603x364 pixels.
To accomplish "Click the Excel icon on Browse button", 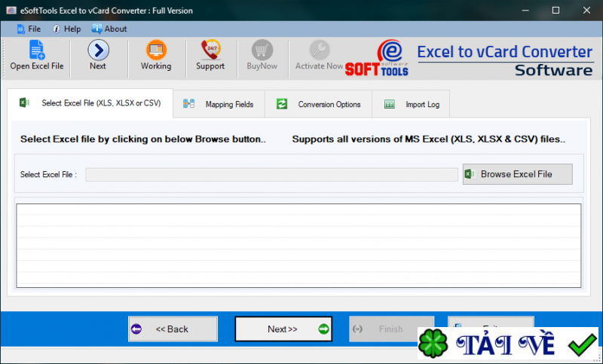I will 470,174.
